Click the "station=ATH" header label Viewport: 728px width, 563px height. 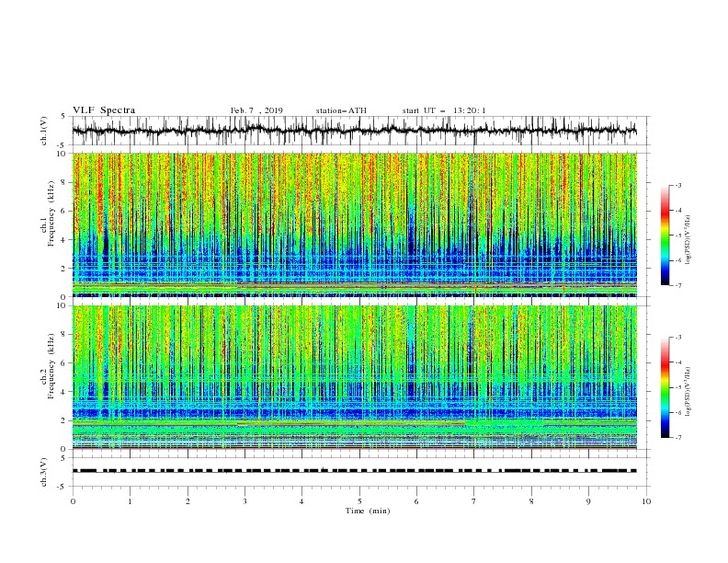(341, 110)
